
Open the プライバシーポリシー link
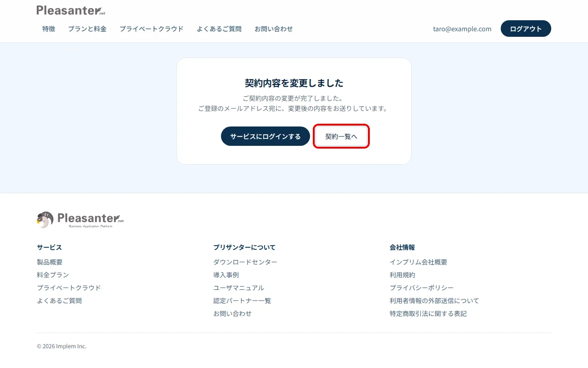pyautogui.click(x=422, y=288)
